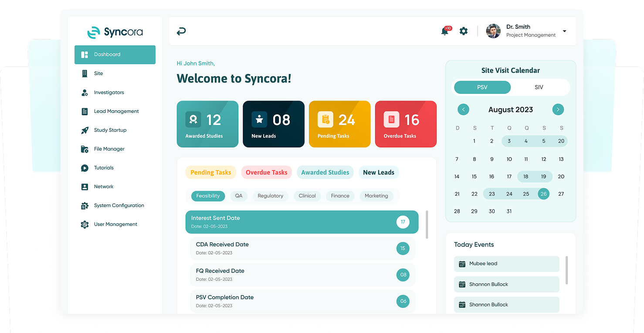The height and width of the screenshot is (333, 644).
Task: Select the Finance filter chip
Action: [x=340, y=196]
